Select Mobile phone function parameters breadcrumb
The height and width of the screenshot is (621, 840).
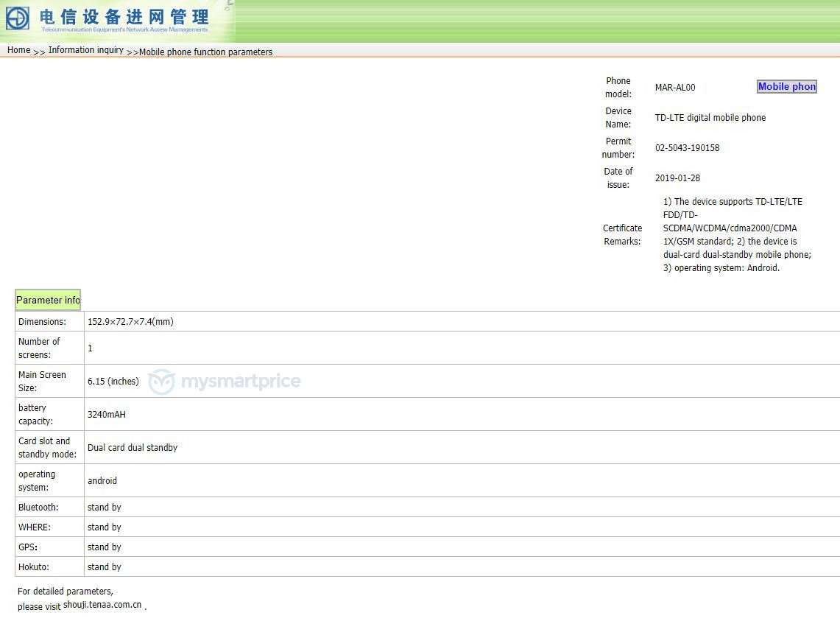coord(205,52)
